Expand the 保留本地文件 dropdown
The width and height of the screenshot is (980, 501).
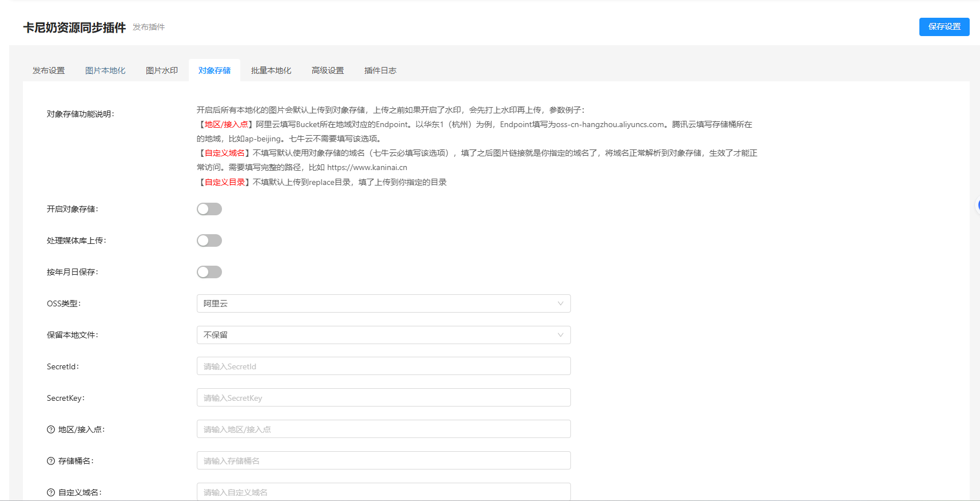383,335
